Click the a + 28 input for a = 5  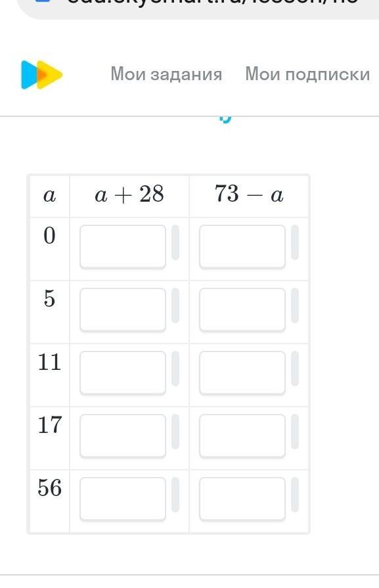123,309
